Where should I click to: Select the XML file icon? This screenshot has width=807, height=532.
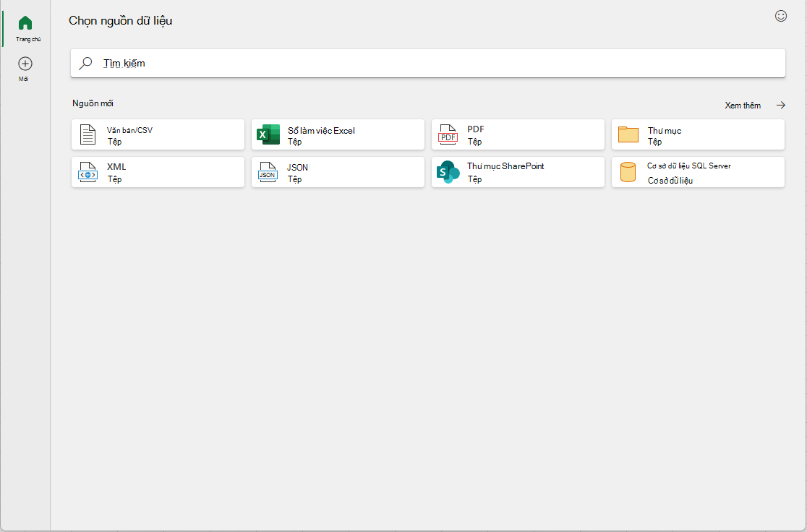(88, 172)
